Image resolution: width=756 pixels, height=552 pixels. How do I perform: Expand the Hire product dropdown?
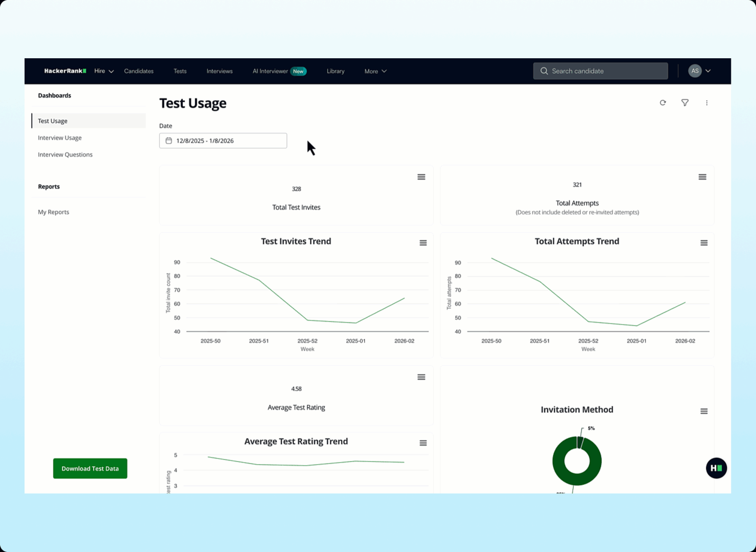(104, 71)
